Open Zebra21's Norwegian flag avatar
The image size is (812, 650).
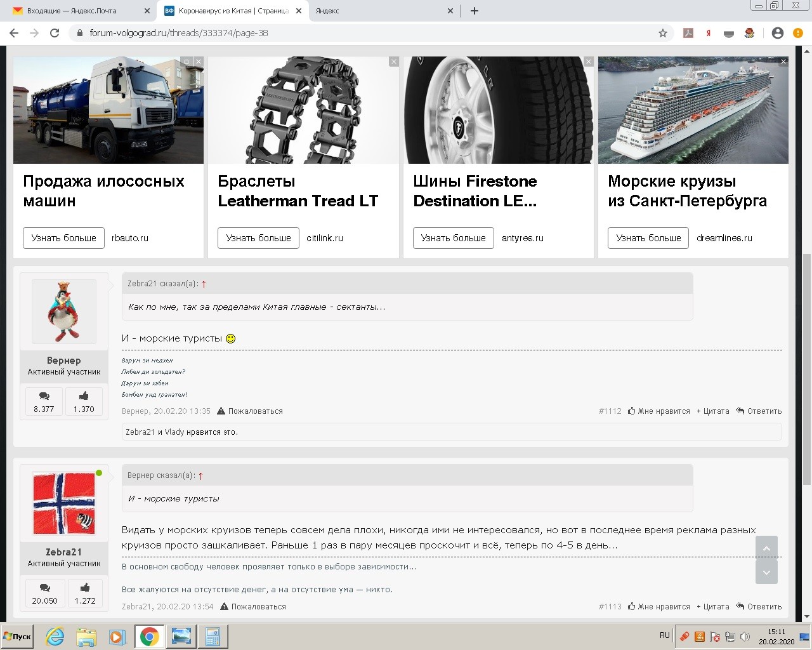pos(64,503)
